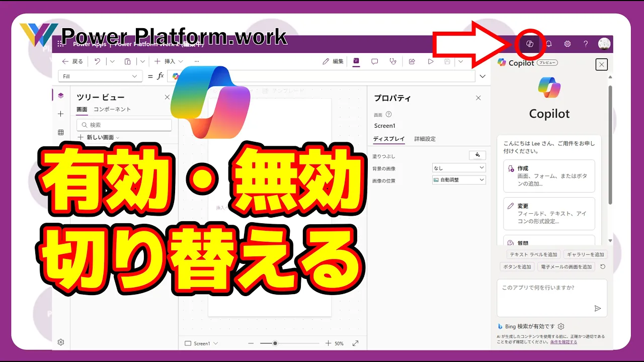Open the 挿入 insert menu
This screenshot has width=644, height=362.
point(169,61)
